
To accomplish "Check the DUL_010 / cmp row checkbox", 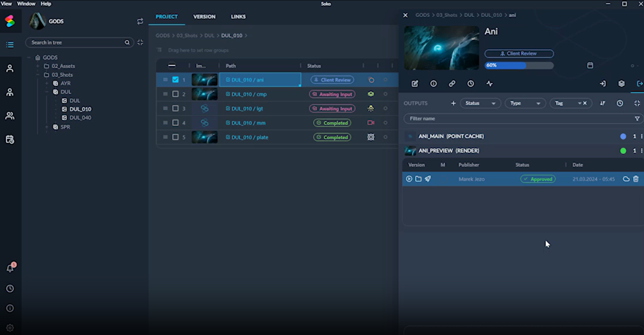I will 175,94.
